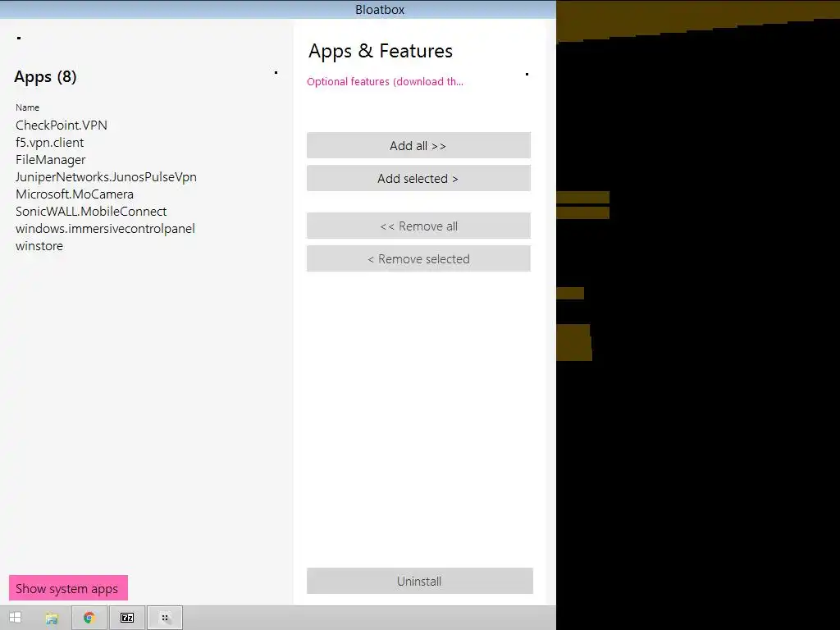
Task: Click the Bloatbox window title
Action: point(380,10)
